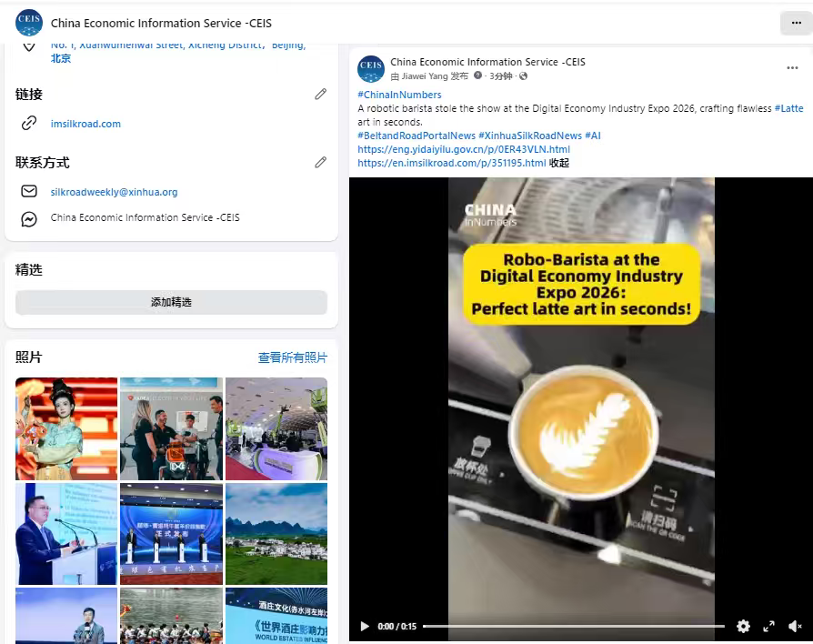Click silkroadweekly@xinhua.org email
This screenshot has width=813, height=644.
point(114,192)
